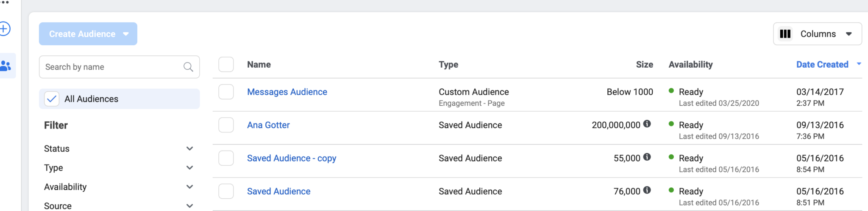The height and width of the screenshot is (211, 868).
Task: Click the columns grid icon
Action: 785,34
